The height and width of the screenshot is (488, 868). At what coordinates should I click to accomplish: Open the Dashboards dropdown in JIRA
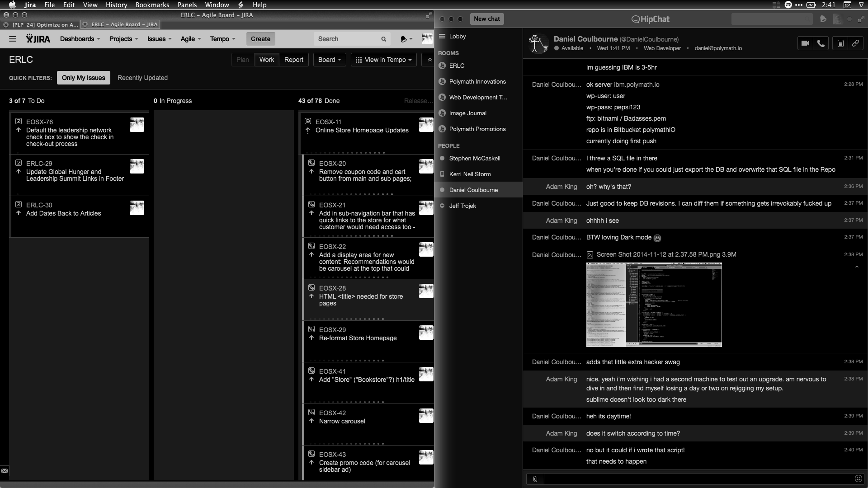[80, 39]
